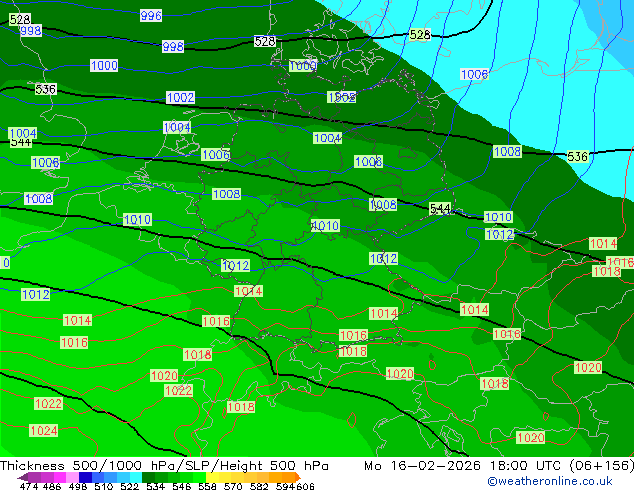The image size is (634, 490).
Task: Click the '546' legend value
Action: tap(181, 486)
